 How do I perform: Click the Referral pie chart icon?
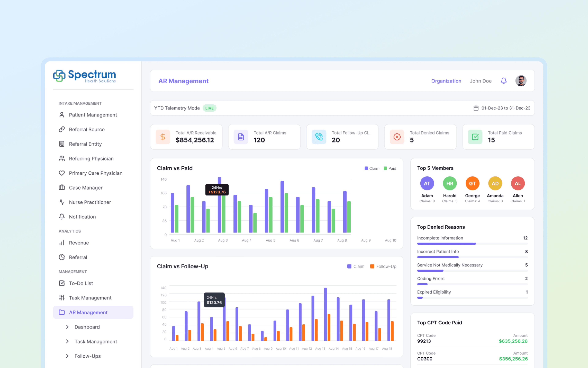[62, 257]
